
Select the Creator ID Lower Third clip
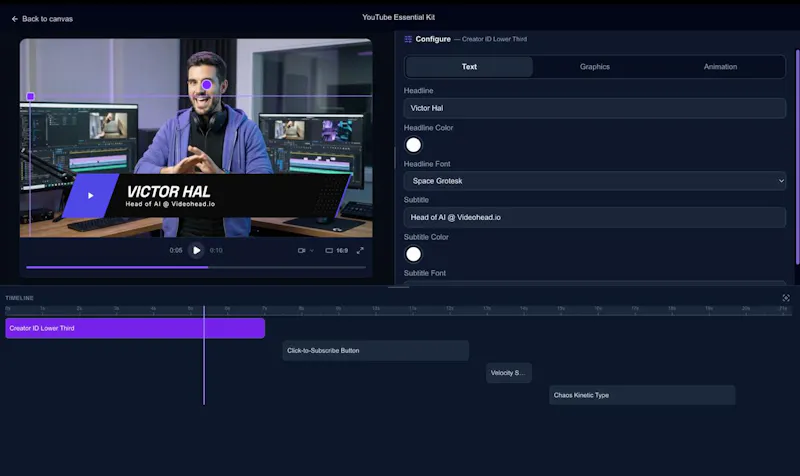click(135, 328)
